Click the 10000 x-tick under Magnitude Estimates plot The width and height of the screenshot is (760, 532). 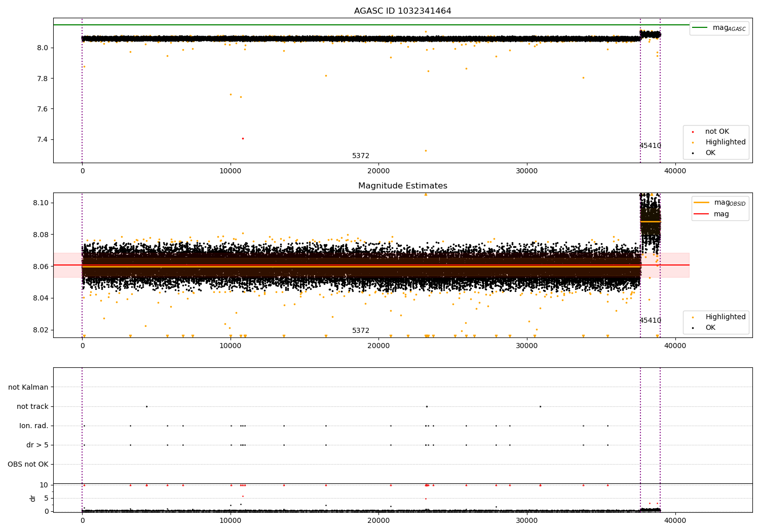[231, 346]
